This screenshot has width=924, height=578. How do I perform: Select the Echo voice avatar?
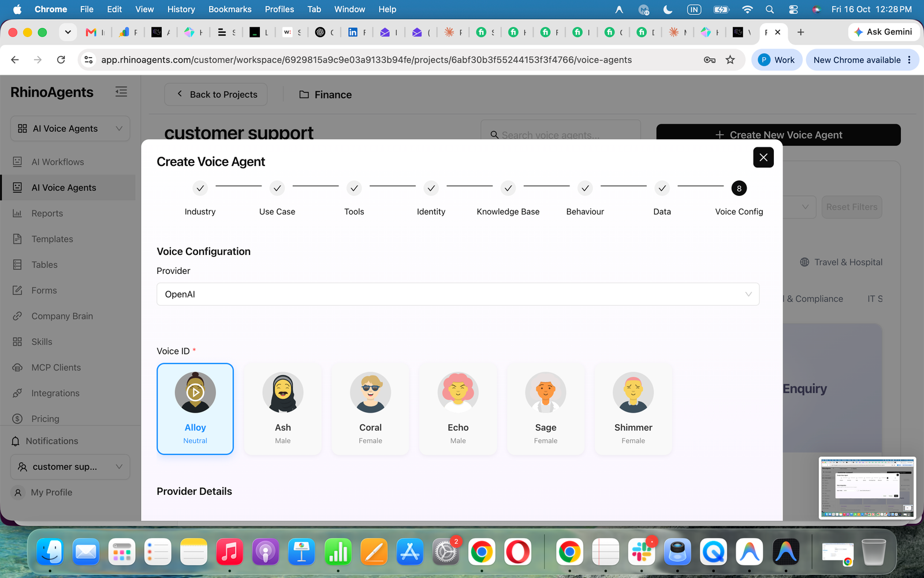[x=458, y=392]
